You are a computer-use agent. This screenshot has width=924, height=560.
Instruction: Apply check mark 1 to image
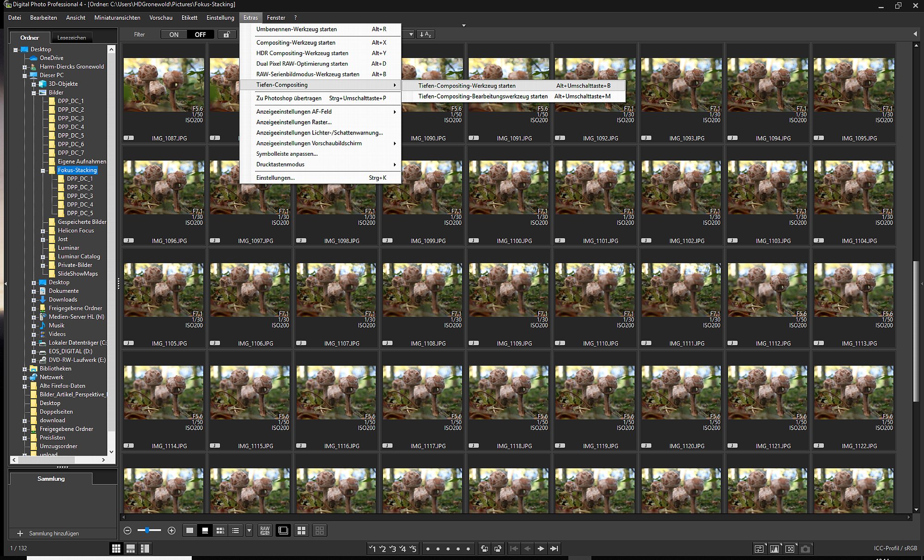click(372, 548)
